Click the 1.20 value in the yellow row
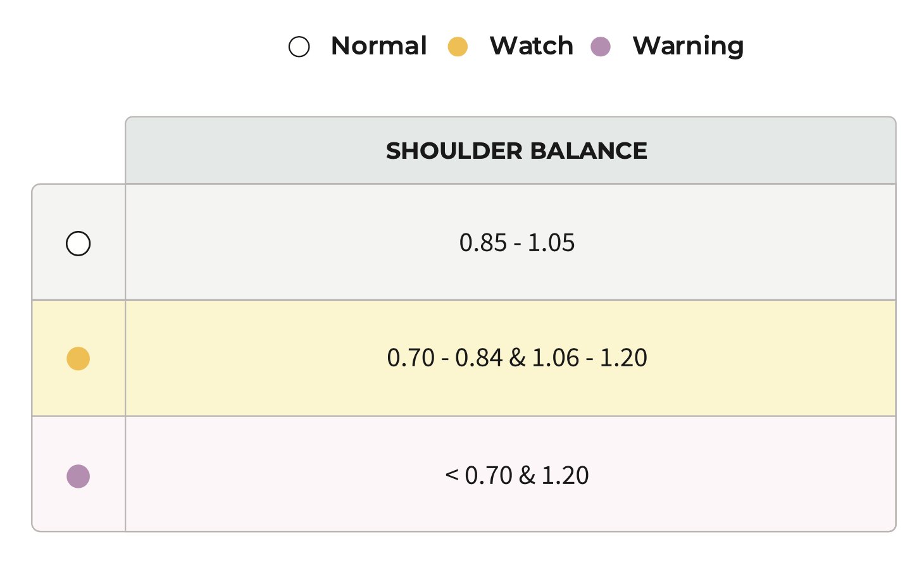Screen dimensions: 924x577 pyautogui.click(x=623, y=358)
